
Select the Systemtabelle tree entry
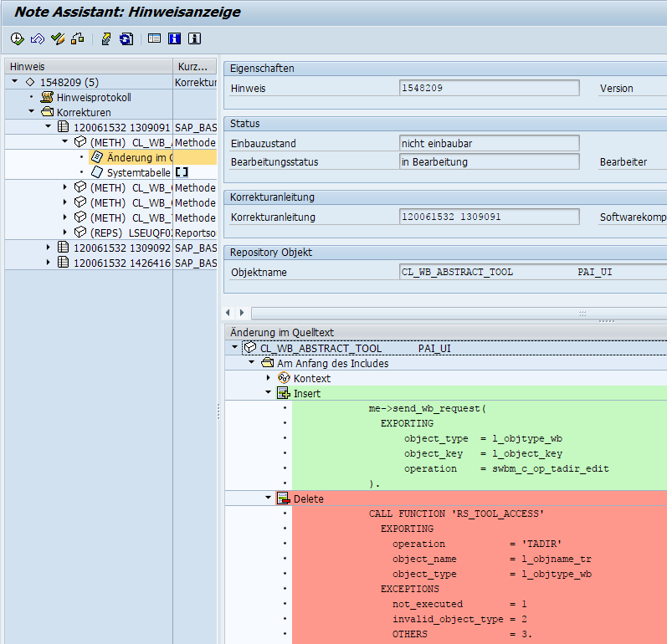[x=131, y=172]
